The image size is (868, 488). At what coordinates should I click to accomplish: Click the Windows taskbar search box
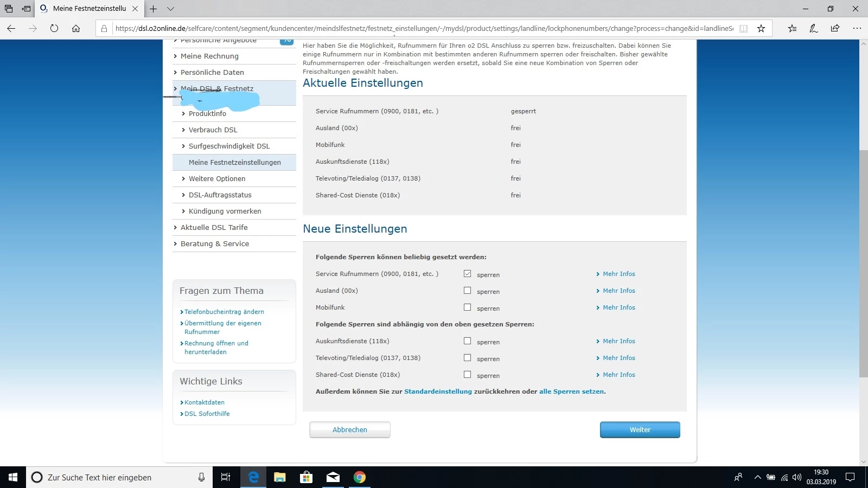pyautogui.click(x=119, y=477)
